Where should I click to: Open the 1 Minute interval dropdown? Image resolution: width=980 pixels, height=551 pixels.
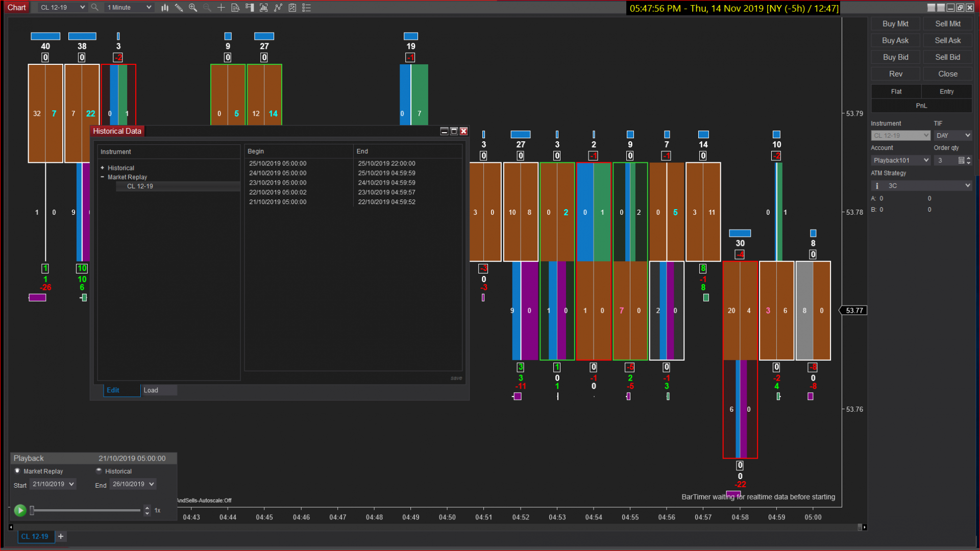pos(129,8)
